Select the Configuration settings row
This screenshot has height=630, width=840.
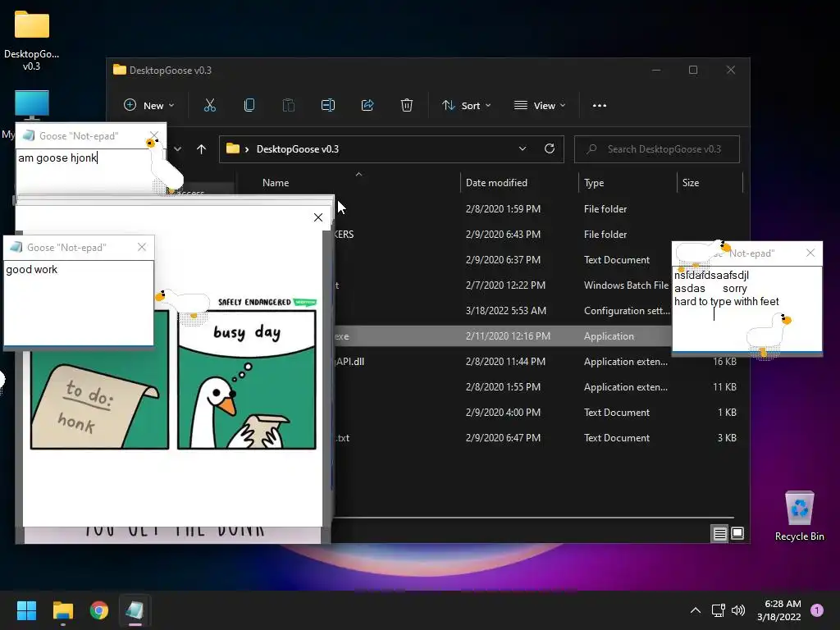[503, 311]
